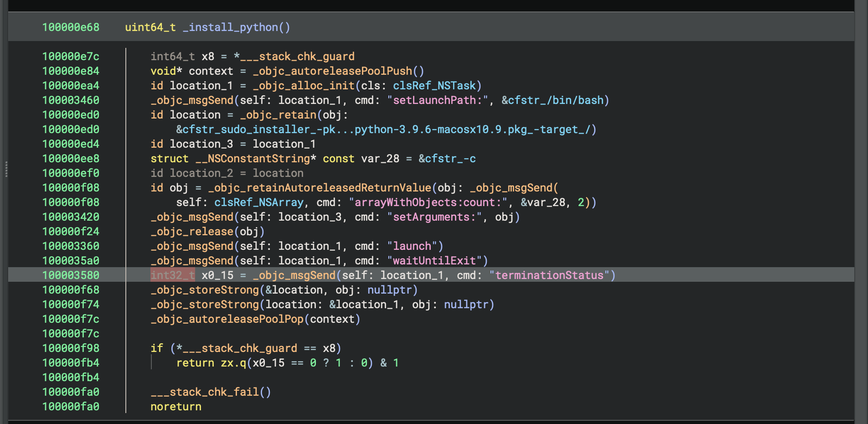Image resolution: width=868 pixels, height=424 pixels.
Task: Click the "setLaunchPath:" selector string
Action: [x=437, y=100]
